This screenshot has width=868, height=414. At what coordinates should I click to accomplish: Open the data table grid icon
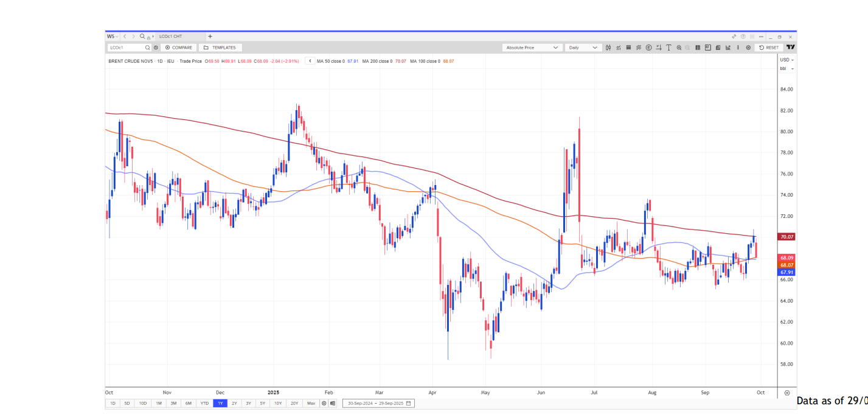(x=698, y=47)
